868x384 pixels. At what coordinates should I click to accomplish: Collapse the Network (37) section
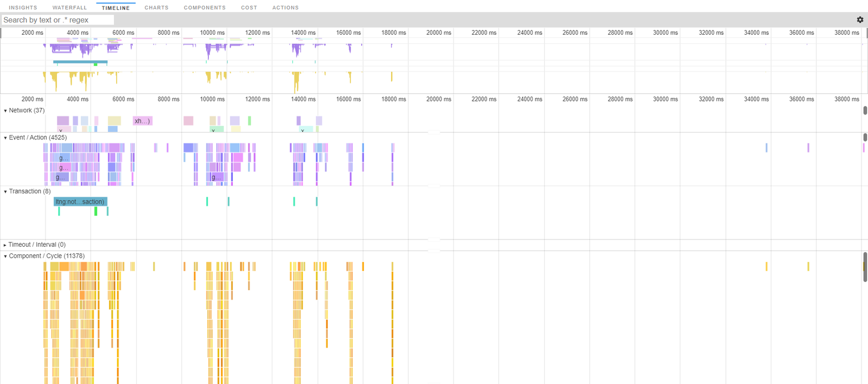pyautogui.click(x=5, y=111)
